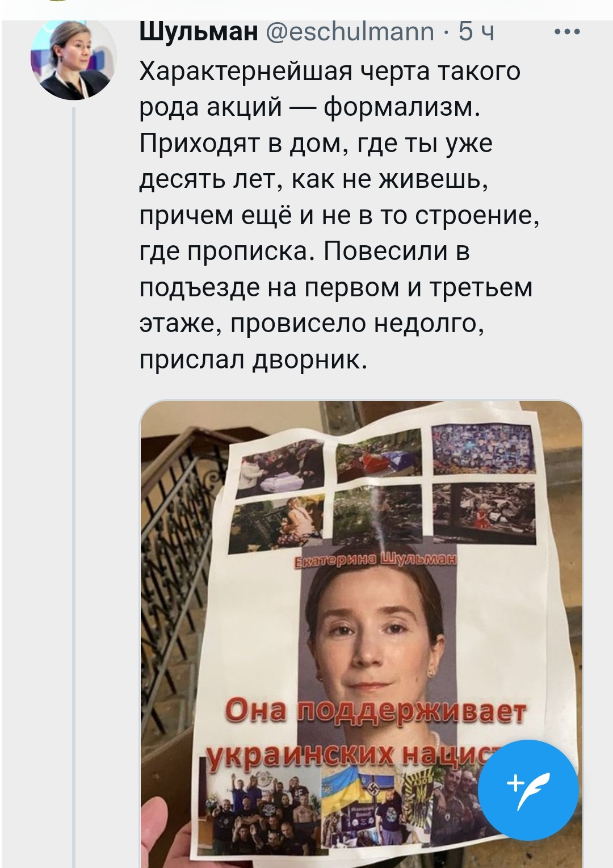This screenshot has width=613, height=868.
Task: Click the display name Шульман
Action: [198, 32]
